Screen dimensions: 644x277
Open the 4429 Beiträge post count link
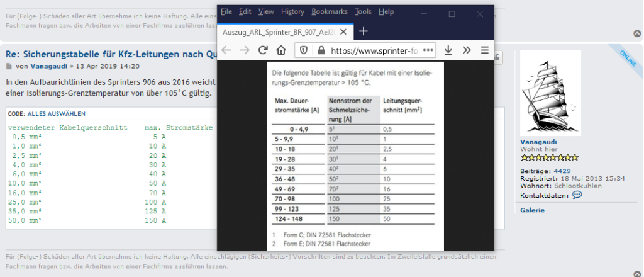click(562, 171)
